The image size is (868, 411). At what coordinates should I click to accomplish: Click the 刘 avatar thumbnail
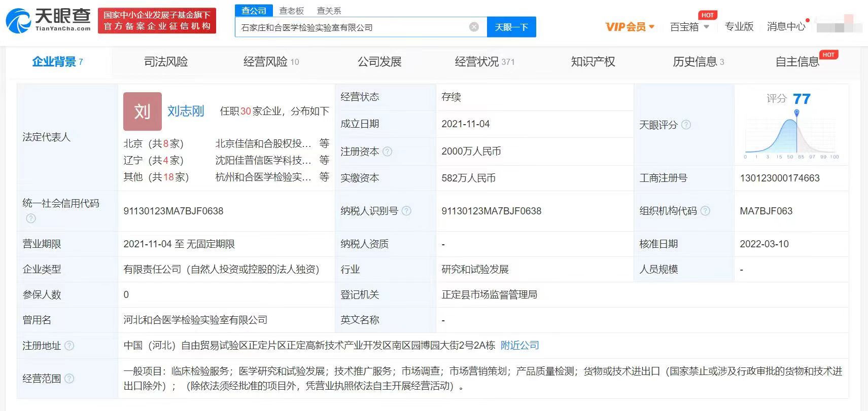point(142,111)
